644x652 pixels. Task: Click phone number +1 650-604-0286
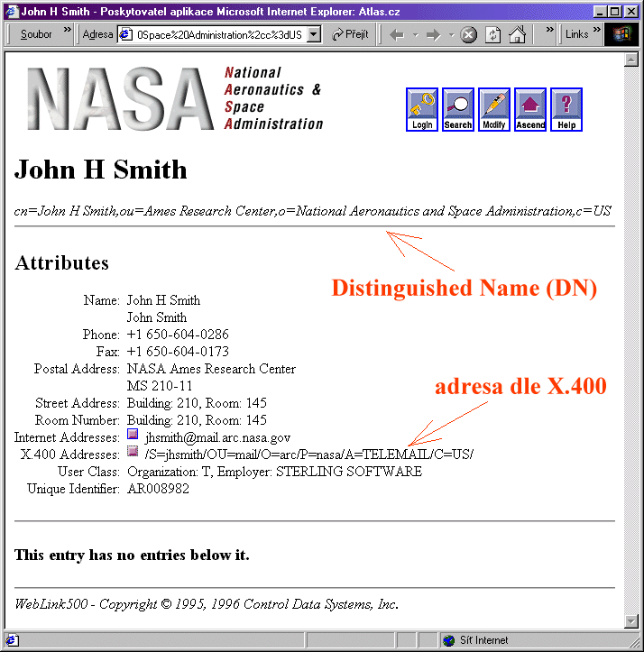(x=178, y=335)
